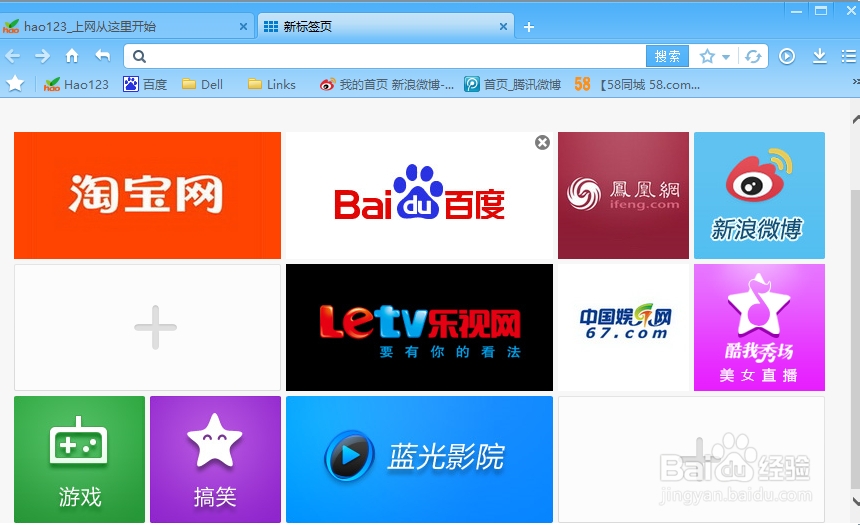The image size is (860, 525).
Task: Click the search magnifier icon in address bar
Action: (x=139, y=57)
